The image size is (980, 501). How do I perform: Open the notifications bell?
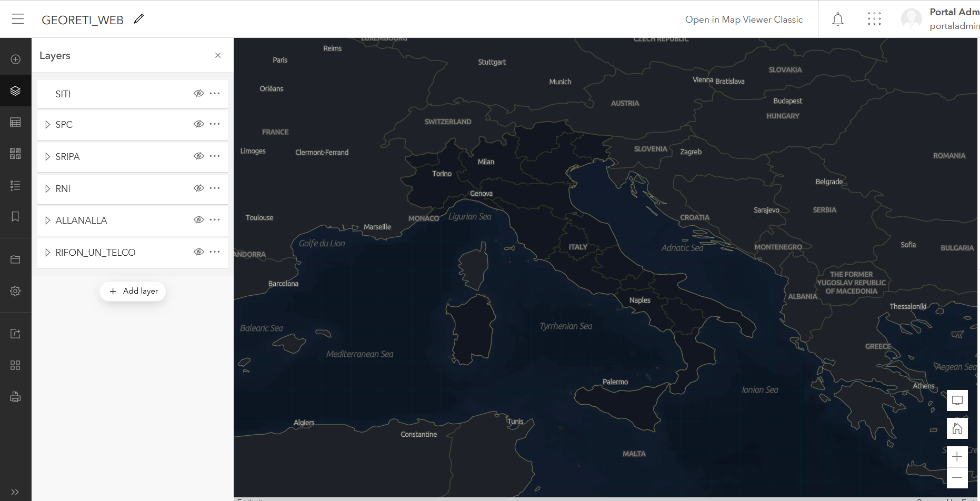(x=837, y=18)
